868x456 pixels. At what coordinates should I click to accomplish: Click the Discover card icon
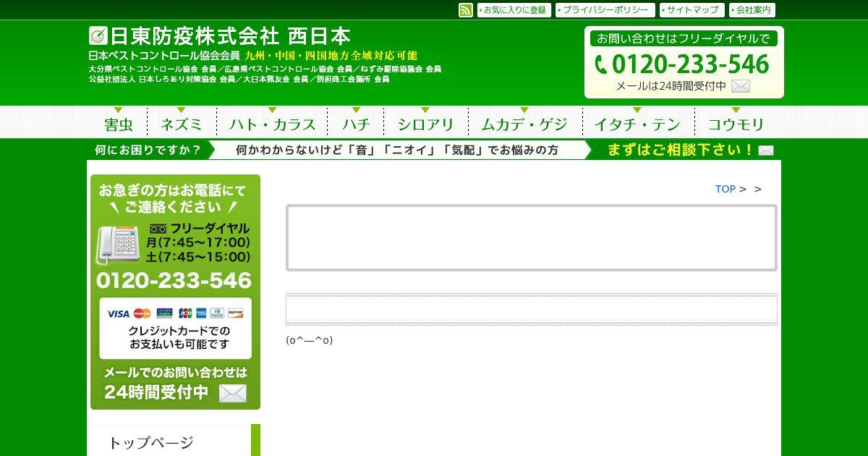(x=235, y=313)
